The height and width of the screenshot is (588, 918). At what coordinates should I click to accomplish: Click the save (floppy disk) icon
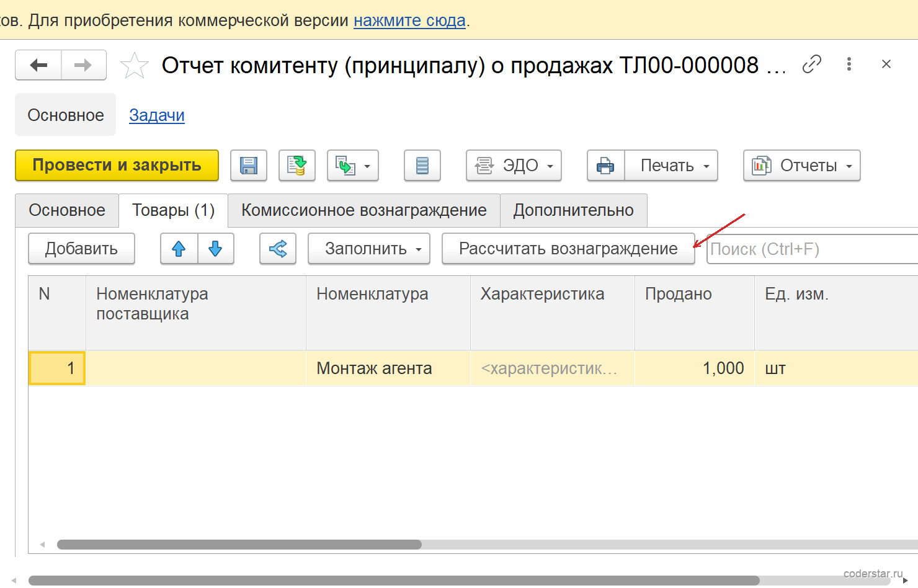(x=249, y=166)
